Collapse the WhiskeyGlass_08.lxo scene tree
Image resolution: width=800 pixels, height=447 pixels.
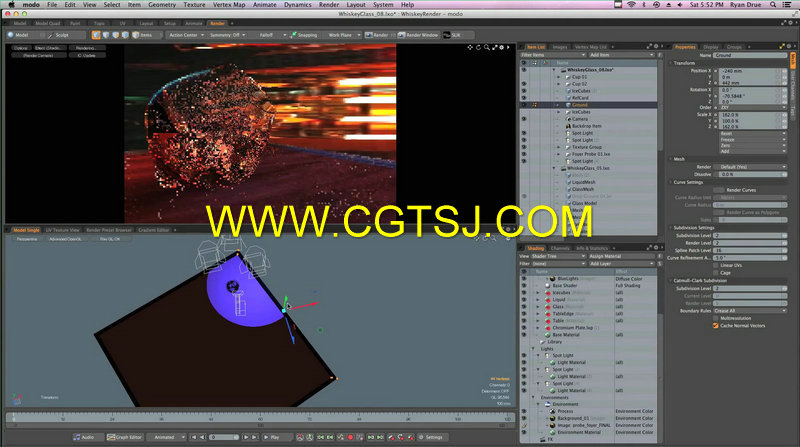point(555,70)
